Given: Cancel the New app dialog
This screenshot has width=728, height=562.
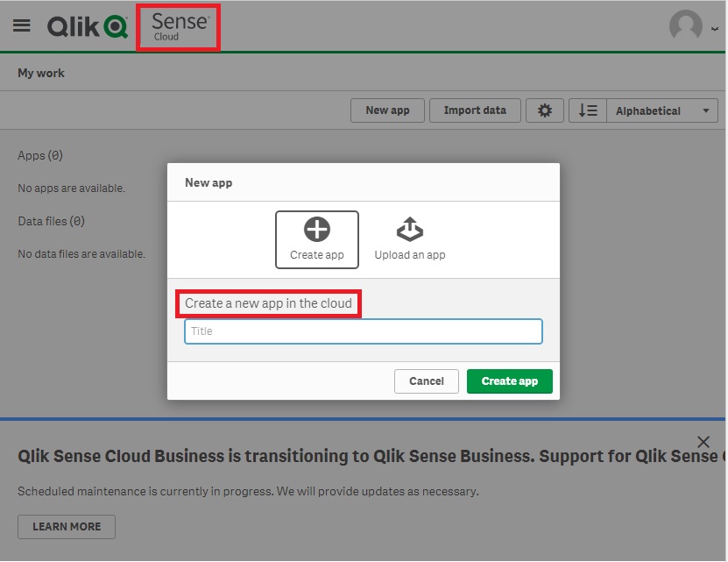Looking at the screenshot, I should (427, 381).
